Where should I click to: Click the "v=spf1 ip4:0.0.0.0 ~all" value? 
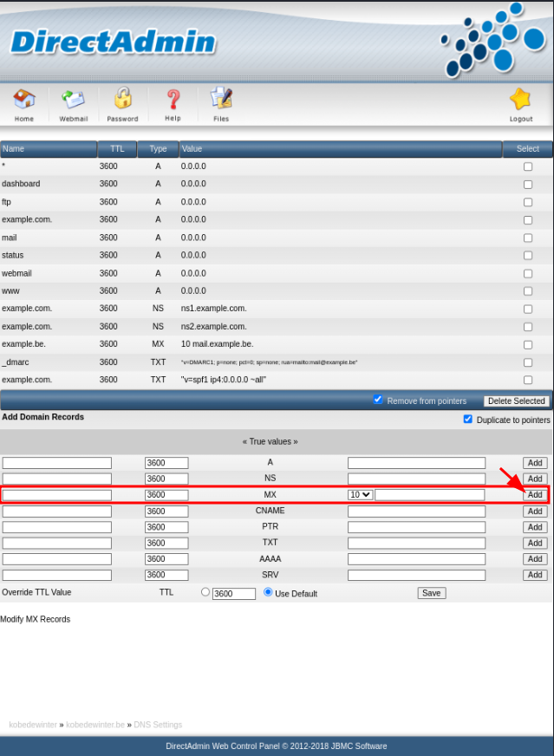(x=223, y=380)
